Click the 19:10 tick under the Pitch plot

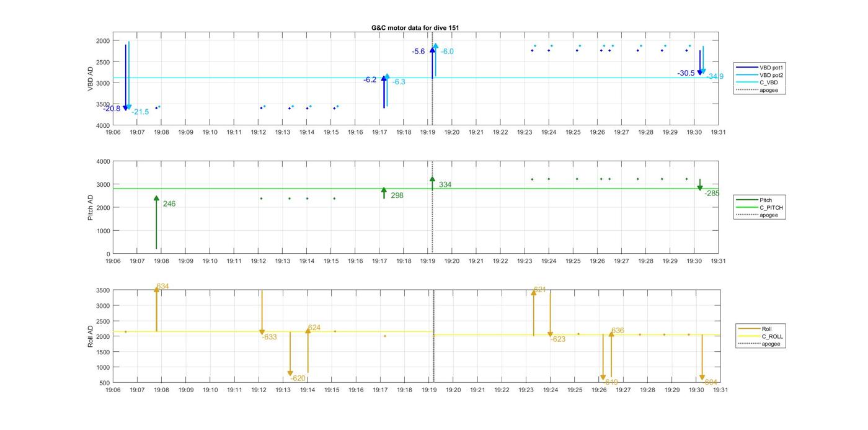210,261
